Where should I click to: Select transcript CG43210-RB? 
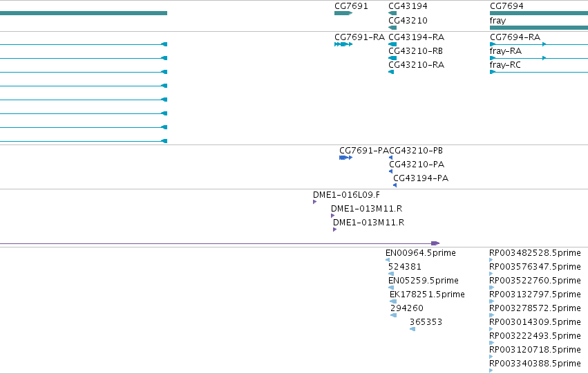click(415, 51)
